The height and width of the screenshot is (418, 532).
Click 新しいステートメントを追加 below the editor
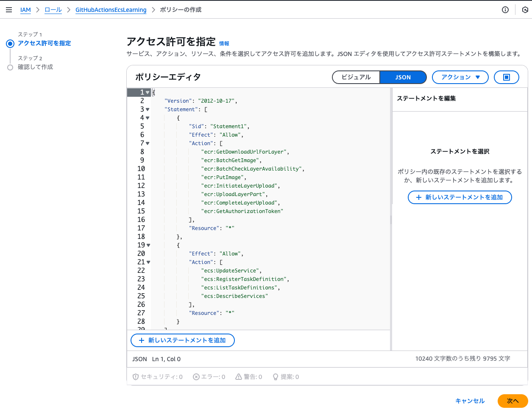(183, 340)
